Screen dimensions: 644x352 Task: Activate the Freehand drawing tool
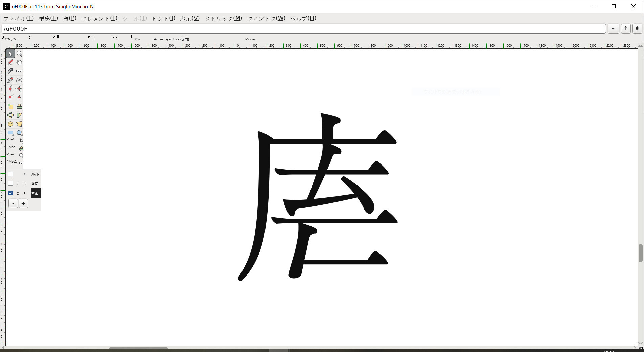point(10,62)
